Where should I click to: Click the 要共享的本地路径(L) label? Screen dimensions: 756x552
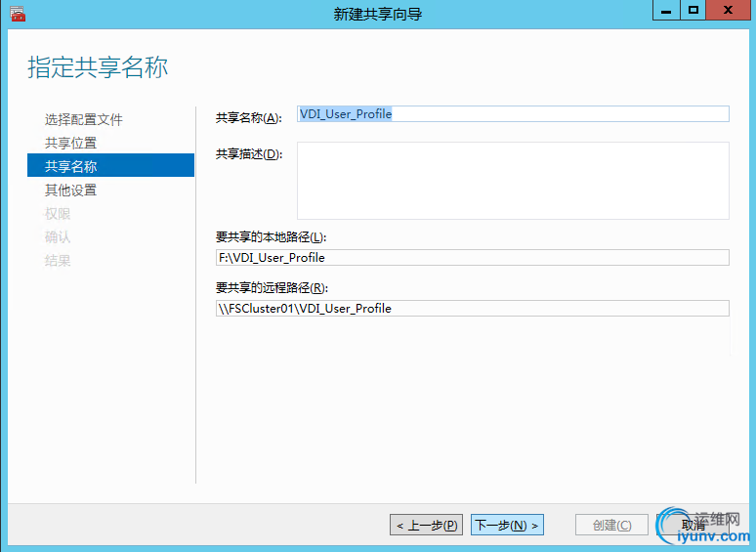[x=271, y=237]
